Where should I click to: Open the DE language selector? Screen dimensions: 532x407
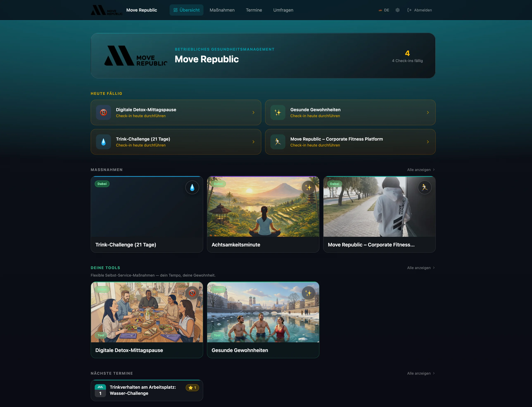[384, 10]
